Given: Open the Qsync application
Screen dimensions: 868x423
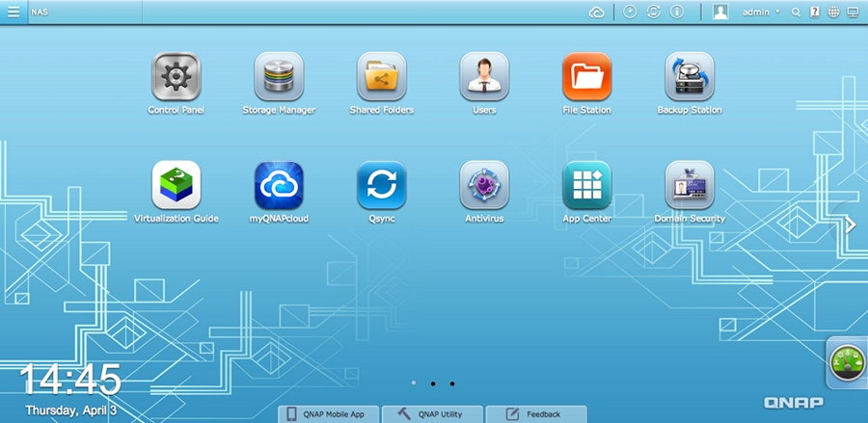Looking at the screenshot, I should 381,185.
